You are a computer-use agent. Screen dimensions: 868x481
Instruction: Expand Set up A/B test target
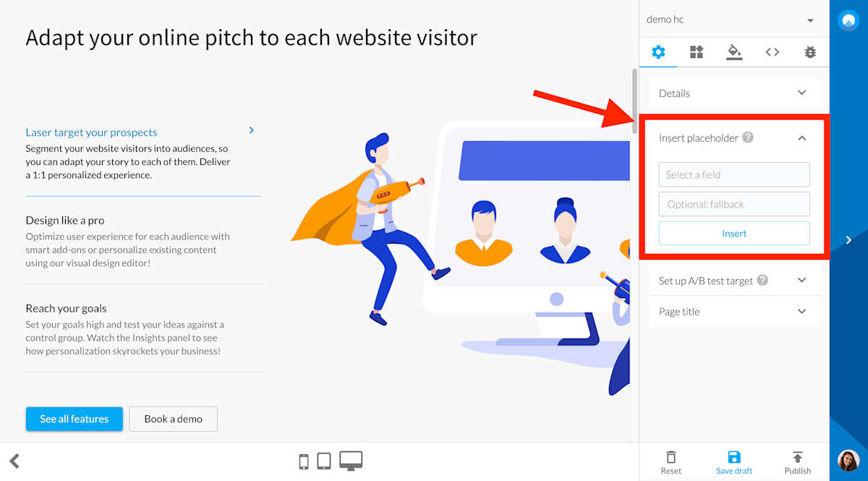pyautogui.click(x=734, y=280)
